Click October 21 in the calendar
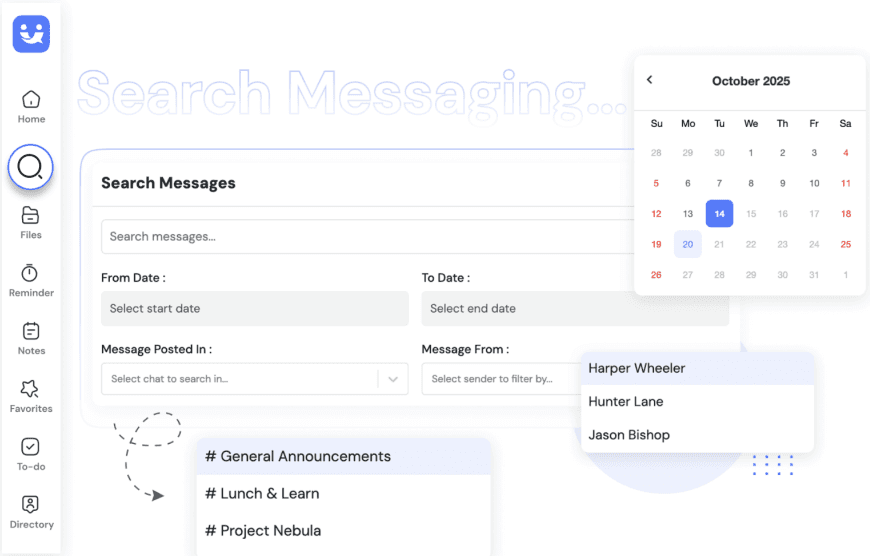The image size is (870, 556). pyautogui.click(x=719, y=244)
